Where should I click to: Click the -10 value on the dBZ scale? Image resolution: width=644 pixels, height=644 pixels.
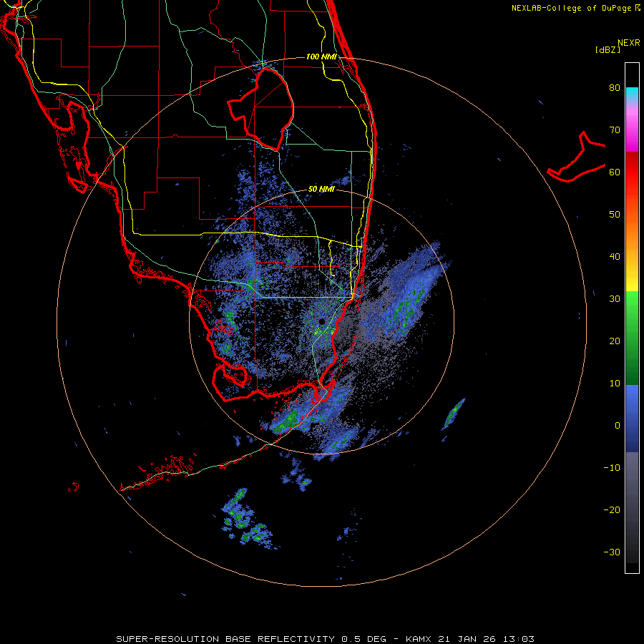click(612, 468)
